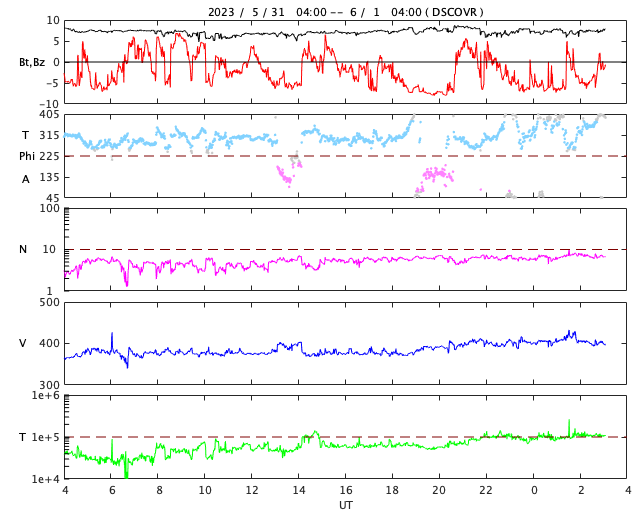Click the velocity spike at 6 UT
The width and height of the screenshot is (640, 512).
(x=112, y=341)
